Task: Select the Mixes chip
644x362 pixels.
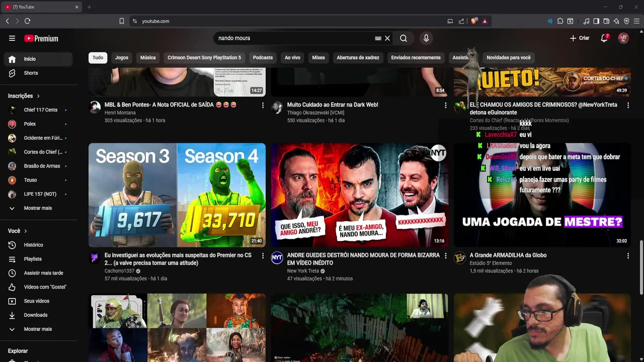Action: [x=318, y=57]
